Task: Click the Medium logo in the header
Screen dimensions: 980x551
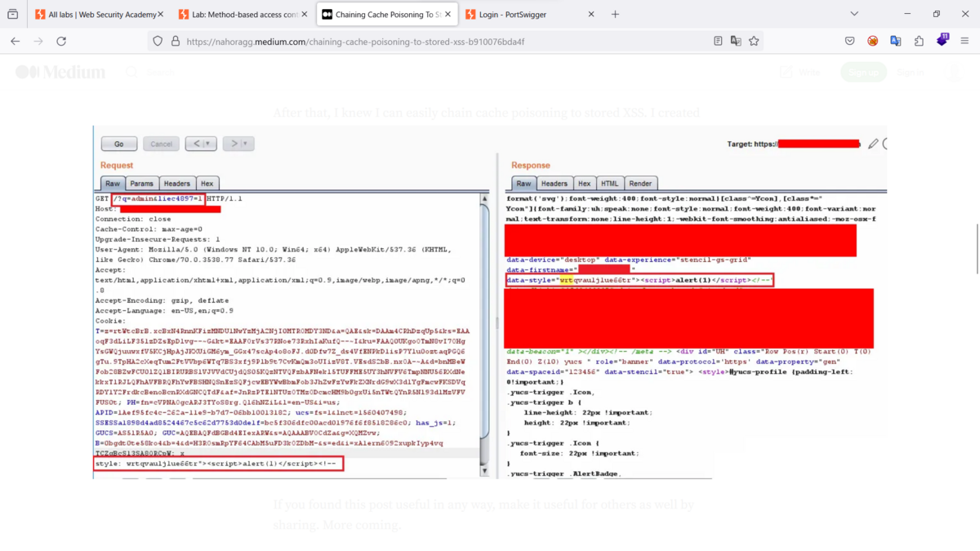Action: [60, 72]
